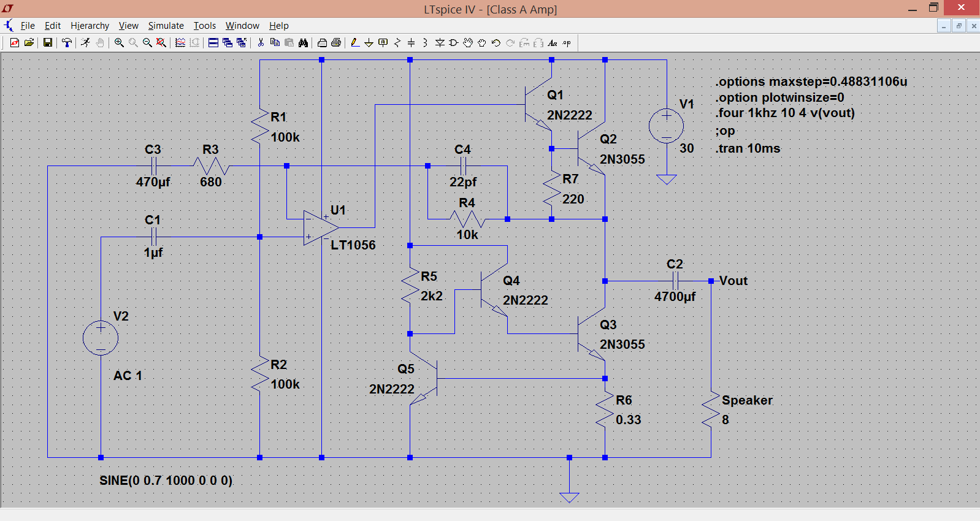Screen dimensions: 980x521
Task: Click the Q5 2N2222 label
Action: coord(391,389)
